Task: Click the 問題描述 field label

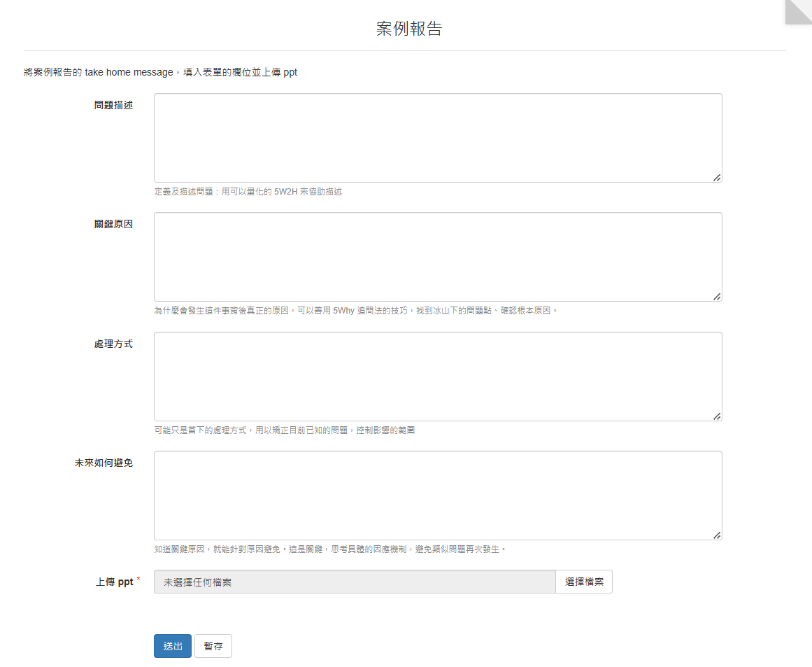Action: click(x=113, y=105)
